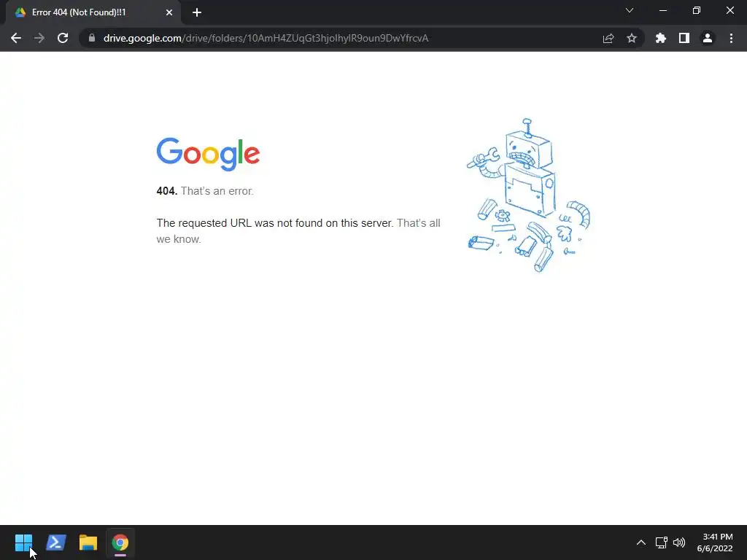Share this page using share icon
The height and width of the screenshot is (560, 747).
point(608,38)
